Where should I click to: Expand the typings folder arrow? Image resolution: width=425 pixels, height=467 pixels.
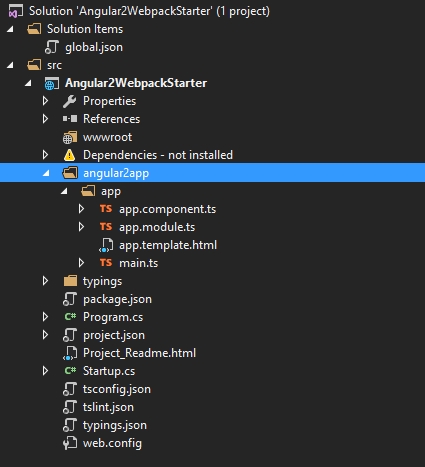[45, 281]
